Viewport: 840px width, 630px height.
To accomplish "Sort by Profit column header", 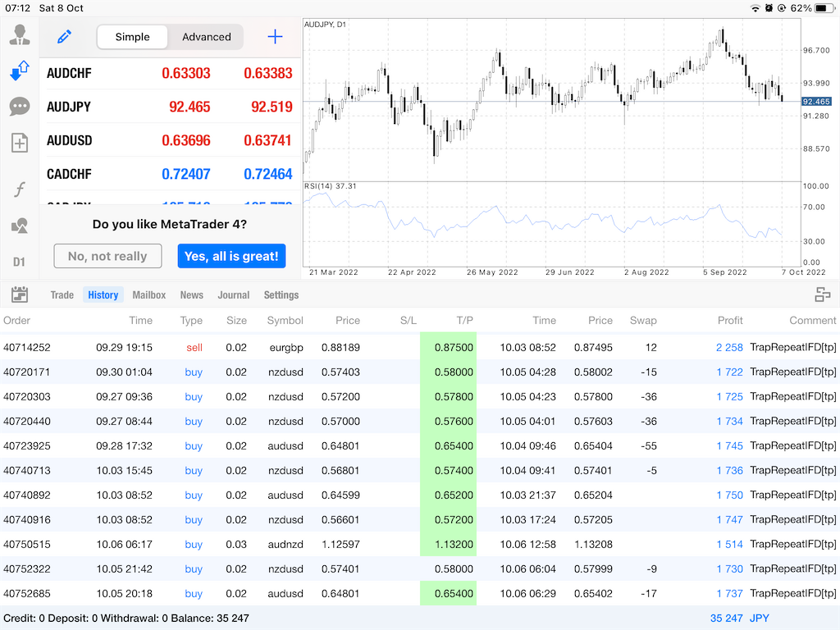I will point(729,321).
